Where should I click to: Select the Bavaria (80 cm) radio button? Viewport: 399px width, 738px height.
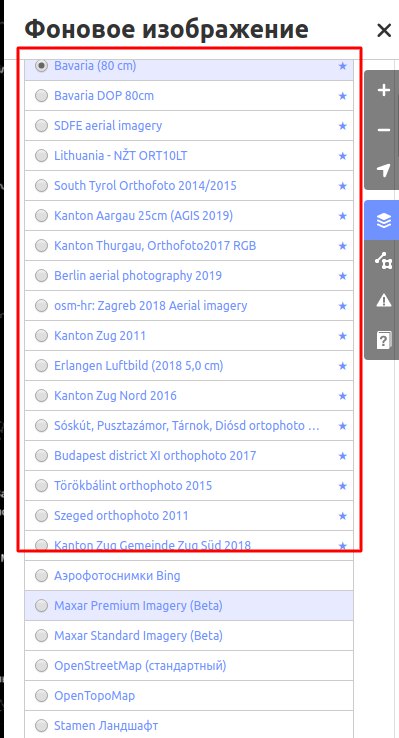point(41,66)
